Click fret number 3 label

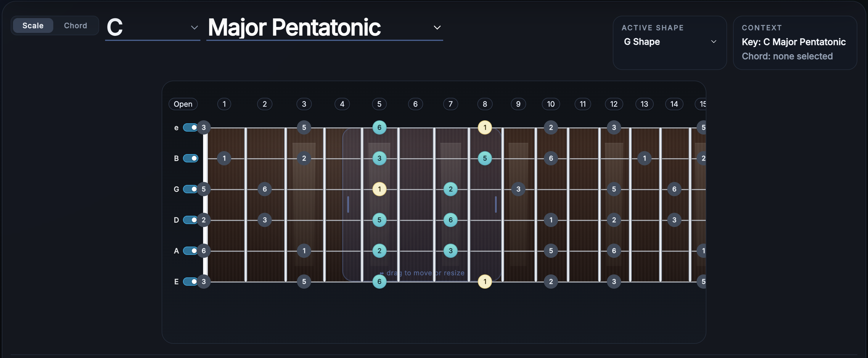(304, 104)
